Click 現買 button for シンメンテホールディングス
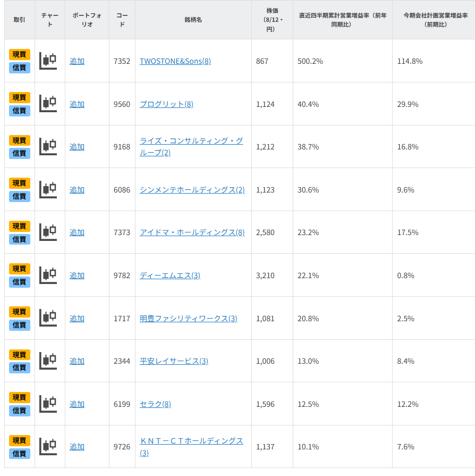The height and width of the screenshot is (476, 475). click(x=20, y=183)
